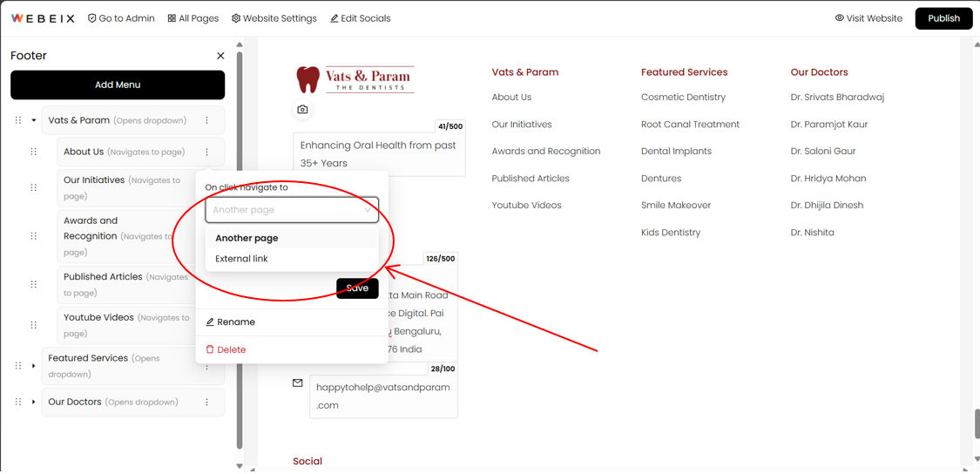Screen dimensions: 980x474
Task: Click drag handle beside Our Doctors
Action: [18, 402]
